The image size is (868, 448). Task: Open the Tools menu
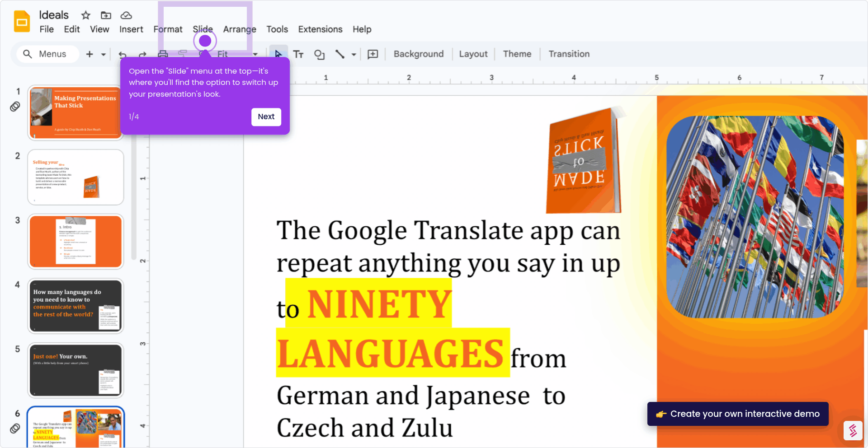click(x=277, y=29)
